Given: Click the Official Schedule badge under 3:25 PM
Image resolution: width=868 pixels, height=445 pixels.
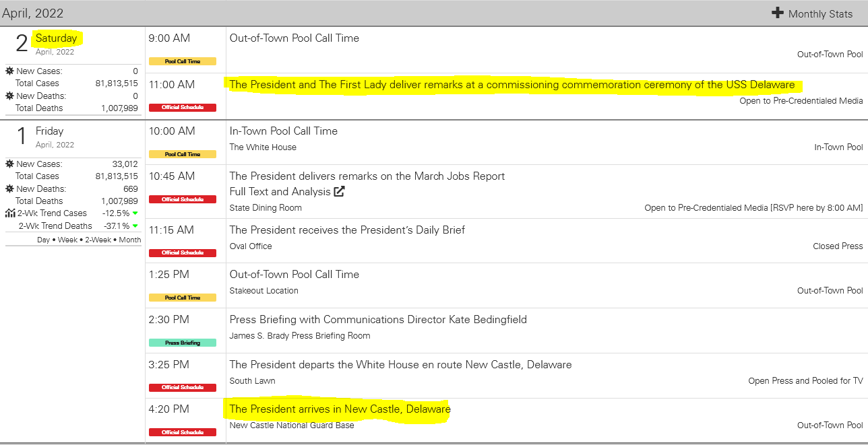Looking at the screenshot, I should tap(183, 387).
